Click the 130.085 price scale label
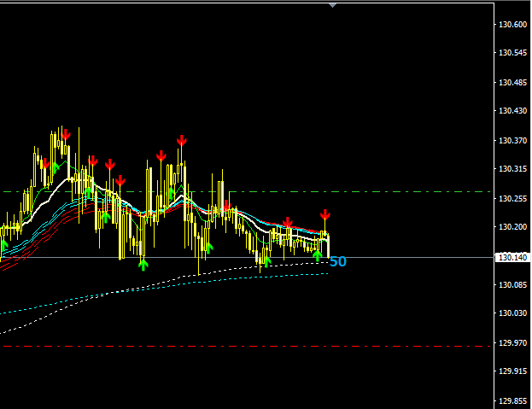532x409 pixels. tap(512, 284)
